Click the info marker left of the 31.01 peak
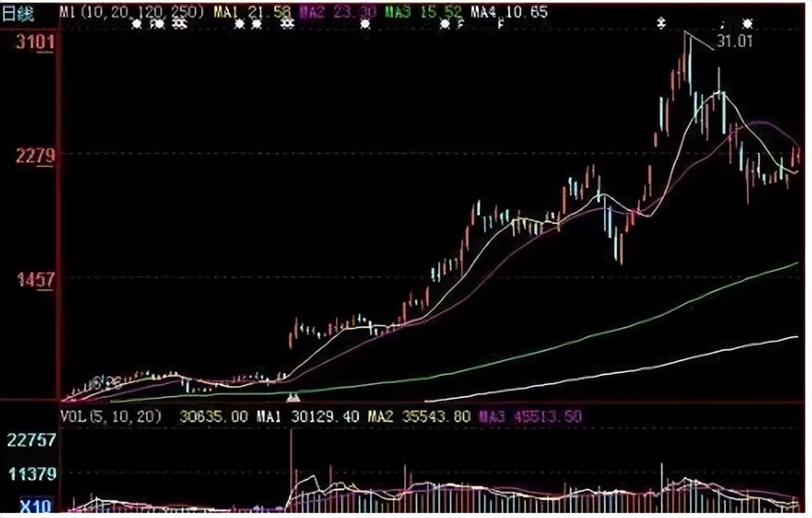Screen dimensions: 812x518 pyautogui.click(x=661, y=24)
